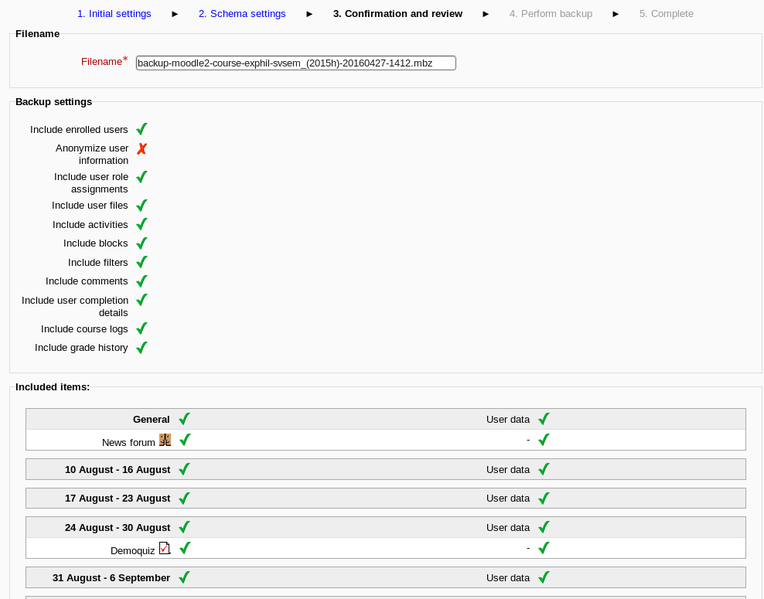Click user data check in News forum row
This screenshot has height=599, width=764.
tap(544, 440)
